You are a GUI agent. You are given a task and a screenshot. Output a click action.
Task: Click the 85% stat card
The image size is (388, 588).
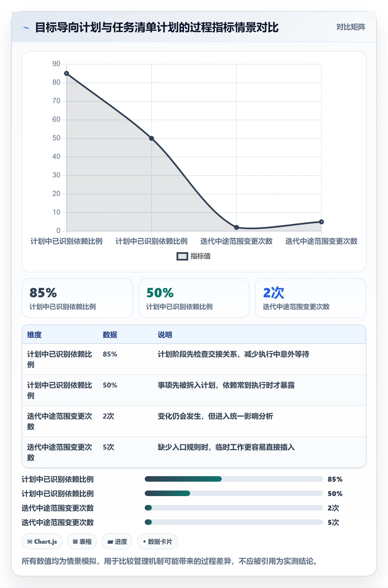tap(77, 298)
